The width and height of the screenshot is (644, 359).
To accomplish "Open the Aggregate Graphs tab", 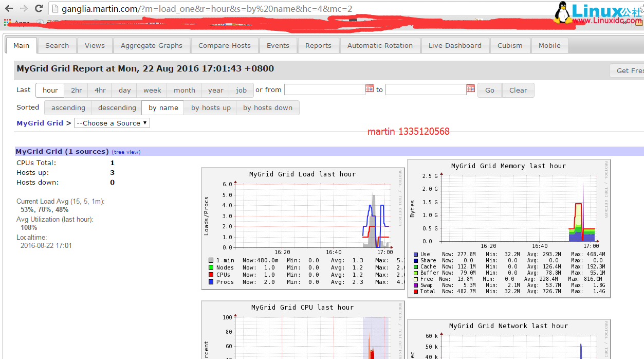I will pos(151,46).
